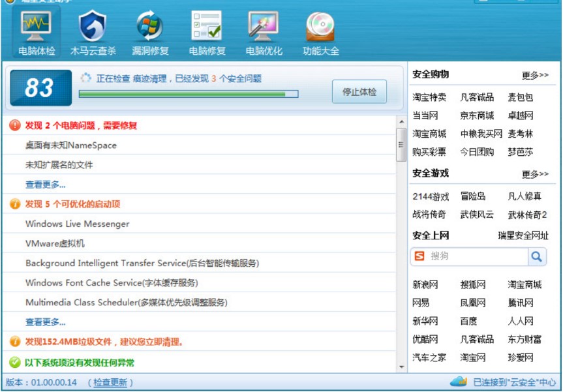Screen dimensions: 563x392
Task: Click the cloud security status icon
Action: pyautogui.click(x=458, y=382)
